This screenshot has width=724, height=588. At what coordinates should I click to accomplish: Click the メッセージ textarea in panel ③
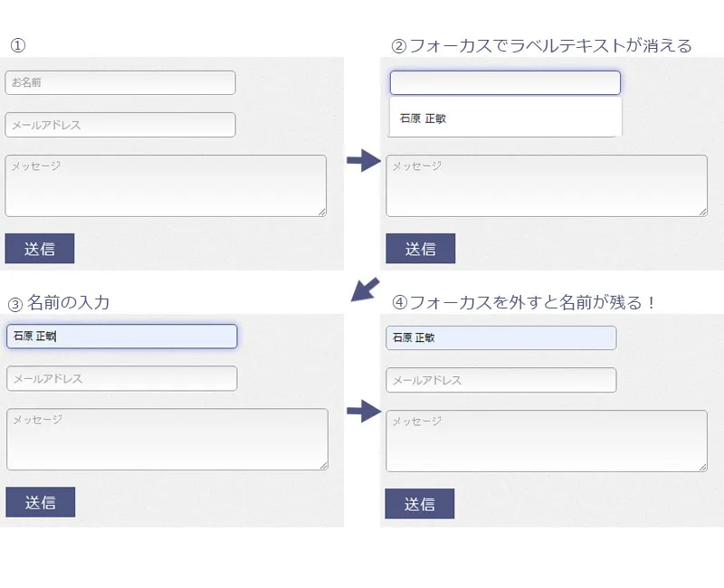pos(167,439)
